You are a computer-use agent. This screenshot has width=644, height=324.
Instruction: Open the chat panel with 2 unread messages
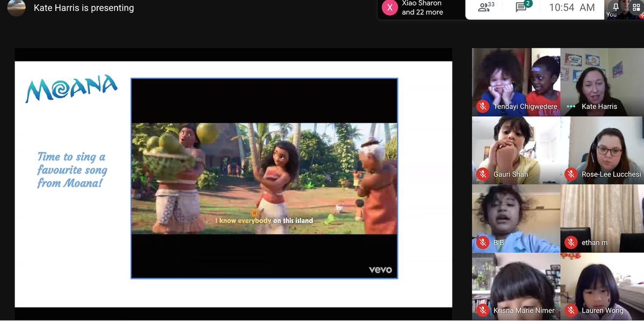pos(523,6)
